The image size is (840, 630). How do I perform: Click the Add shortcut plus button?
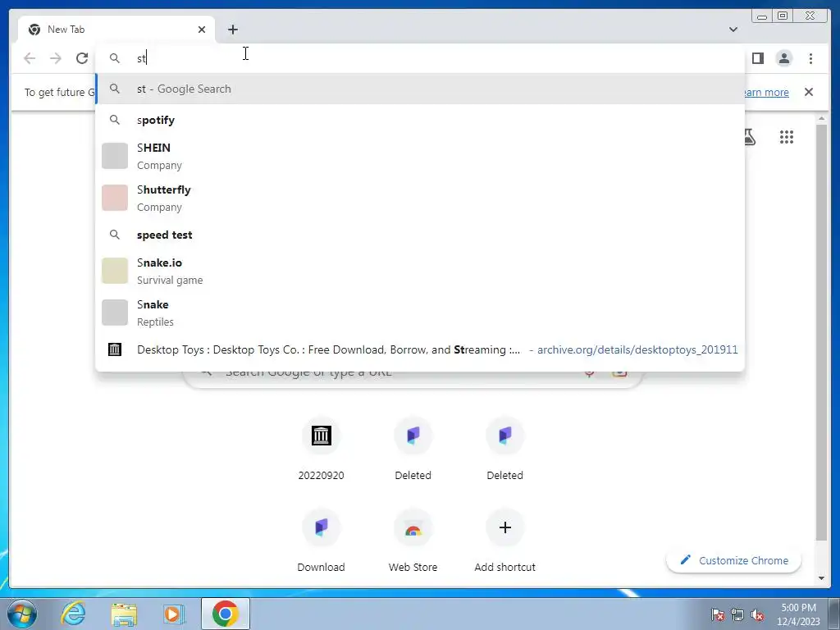(504, 527)
